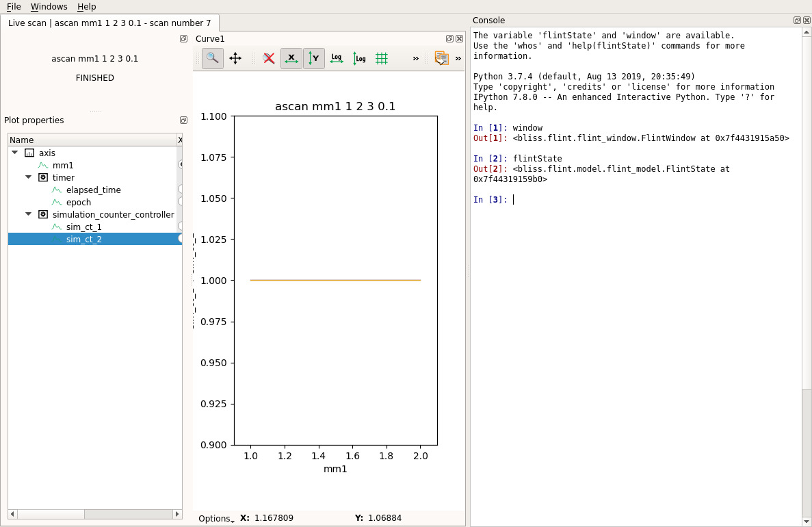Close the Curve1 panel
Image resolution: width=812 pixels, height=527 pixels.
pos(459,39)
